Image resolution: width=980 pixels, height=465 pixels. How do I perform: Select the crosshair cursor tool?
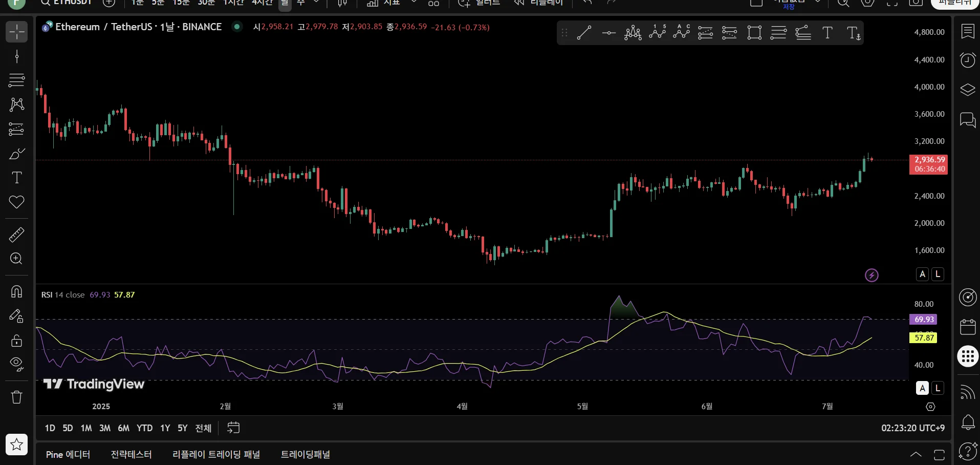point(16,32)
